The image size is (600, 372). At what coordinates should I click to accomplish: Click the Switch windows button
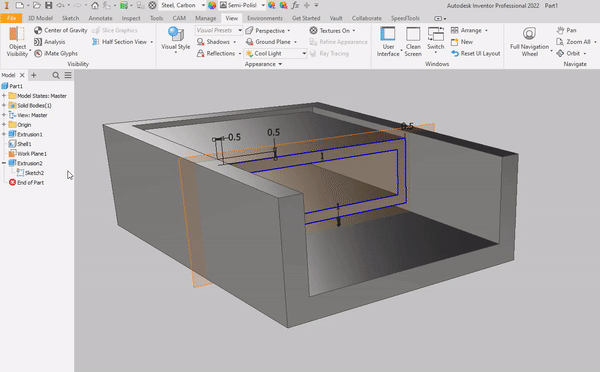click(x=435, y=40)
